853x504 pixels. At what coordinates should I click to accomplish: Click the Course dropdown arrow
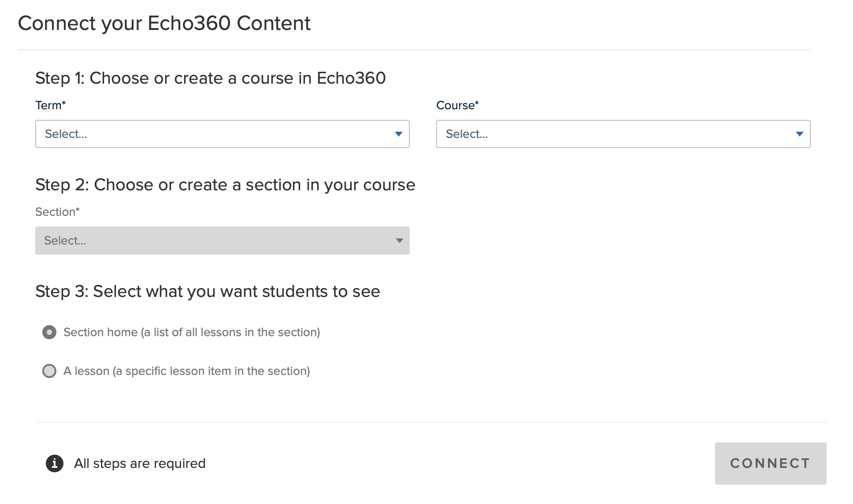[799, 134]
